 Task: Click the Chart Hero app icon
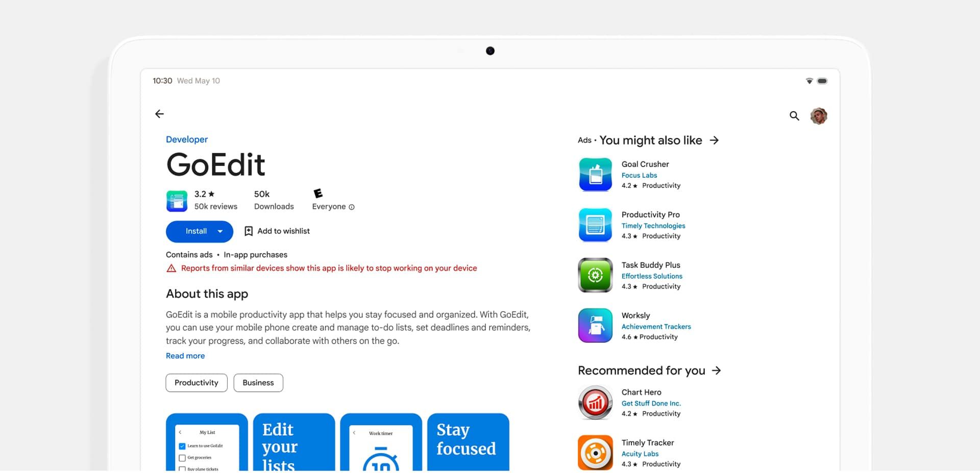tap(595, 403)
